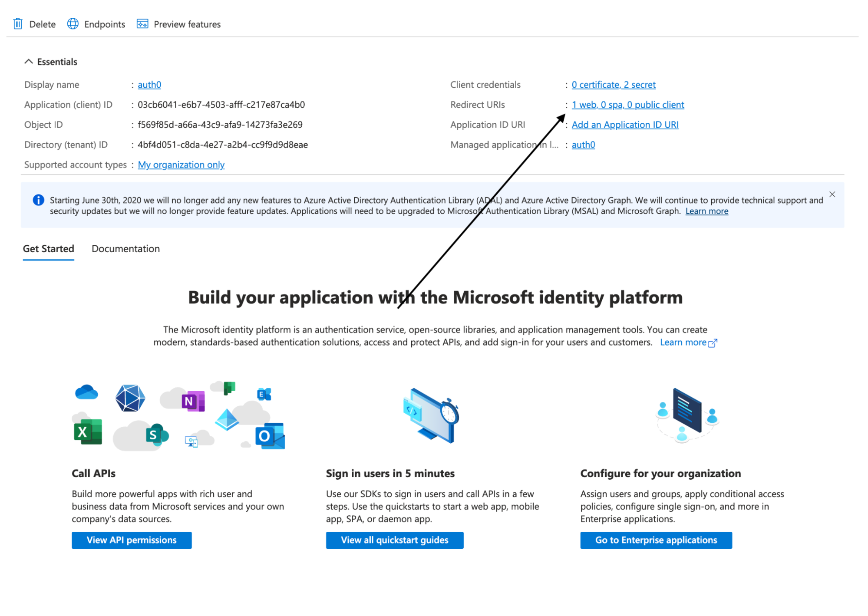Click the Client credentials label
Image resolution: width=868 pixels, height=616 pixels.
(485, 85)
